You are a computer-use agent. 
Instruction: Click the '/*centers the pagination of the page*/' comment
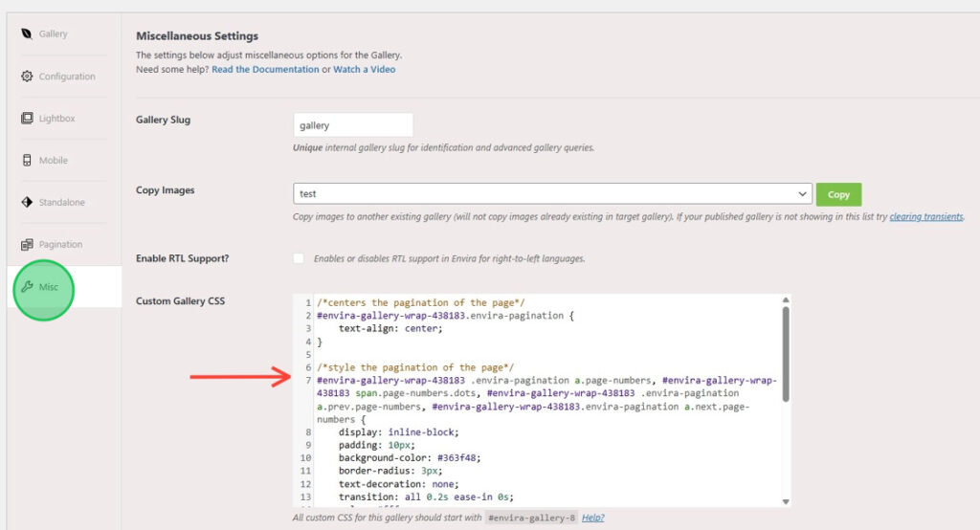421,302
